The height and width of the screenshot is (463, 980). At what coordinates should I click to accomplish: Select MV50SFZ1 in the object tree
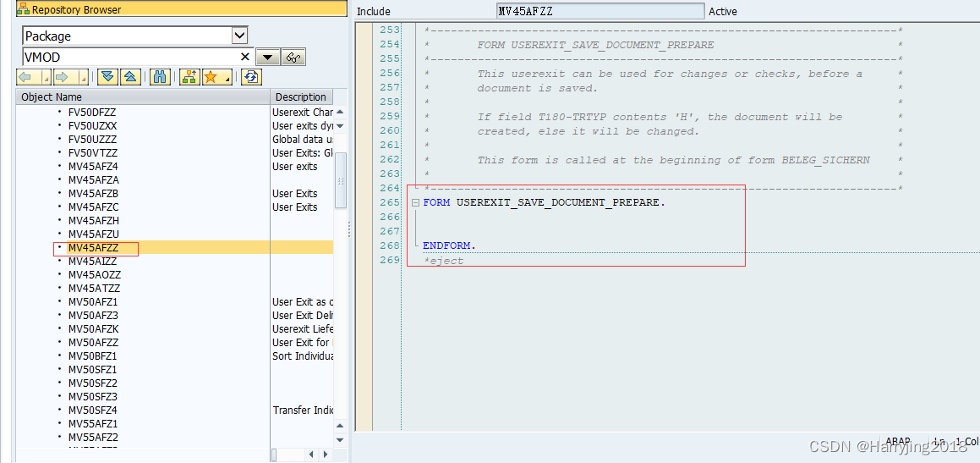(92, 369)
